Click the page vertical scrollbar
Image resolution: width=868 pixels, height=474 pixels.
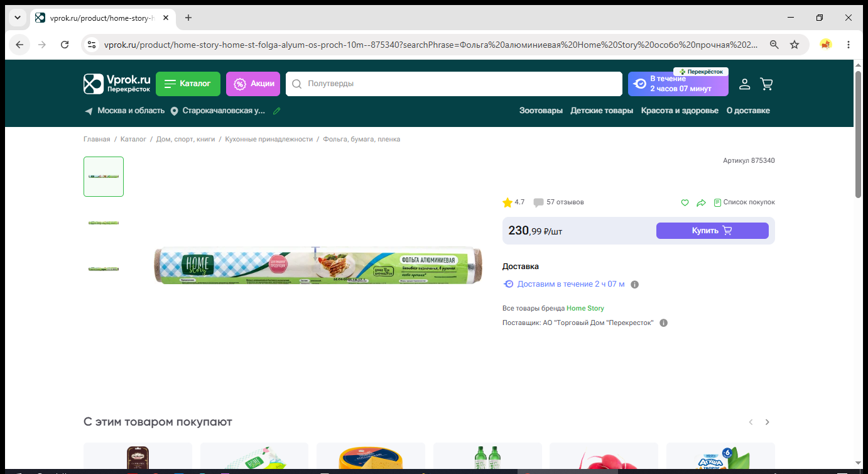(858, 135)
